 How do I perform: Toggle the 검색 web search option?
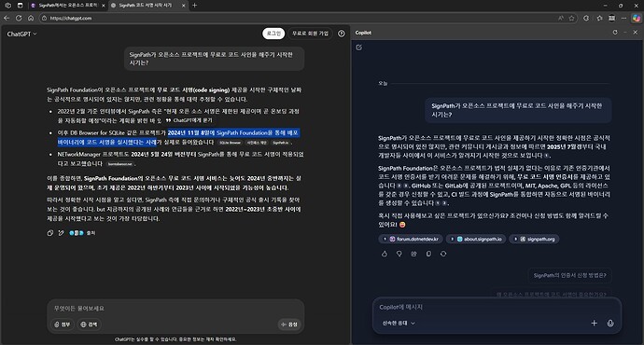tap(89, 324)
